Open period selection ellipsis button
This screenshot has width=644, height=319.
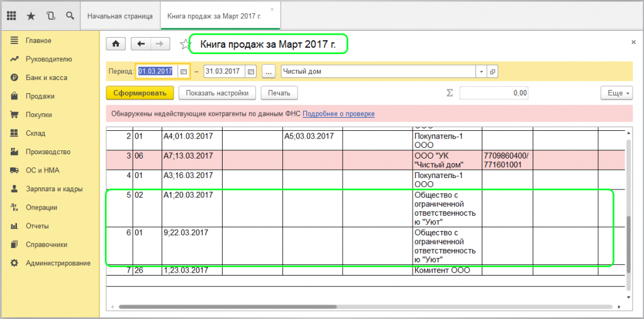[269, 72]
